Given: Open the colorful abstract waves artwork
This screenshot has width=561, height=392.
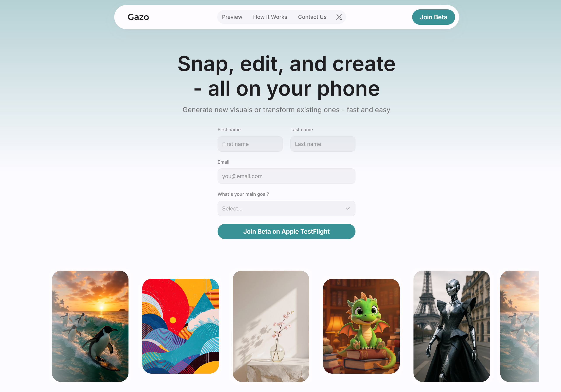Looking at the screenshot, I should coord(181,326).
